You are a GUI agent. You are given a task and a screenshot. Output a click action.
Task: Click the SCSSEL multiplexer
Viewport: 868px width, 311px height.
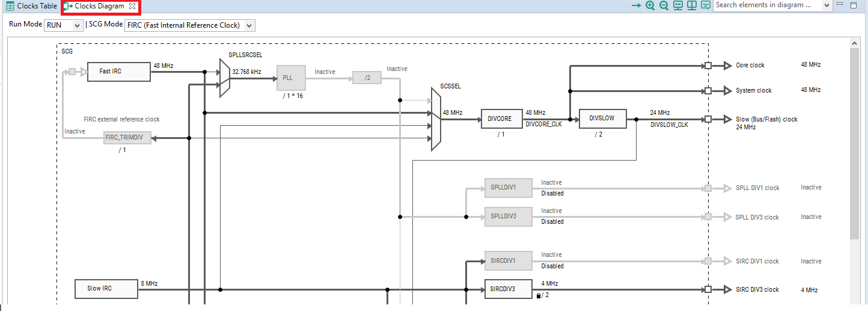[436, 119]
